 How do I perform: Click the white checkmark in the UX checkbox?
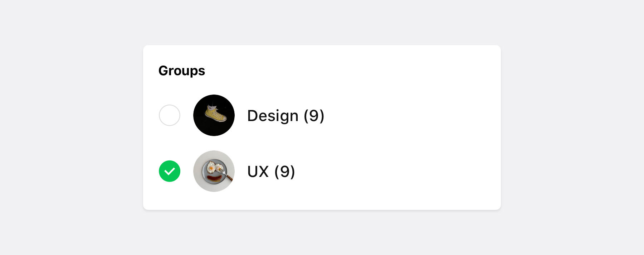tap(170, 172)
